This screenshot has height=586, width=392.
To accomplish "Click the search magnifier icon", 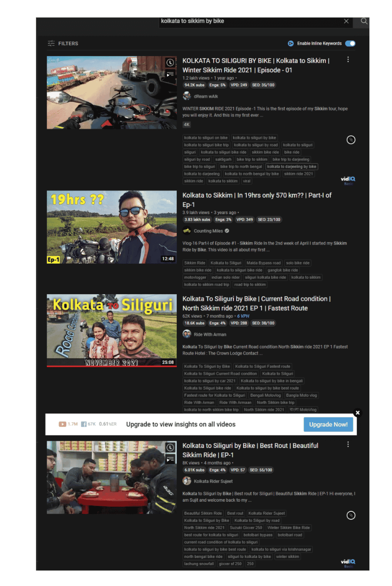I will 364,21.
